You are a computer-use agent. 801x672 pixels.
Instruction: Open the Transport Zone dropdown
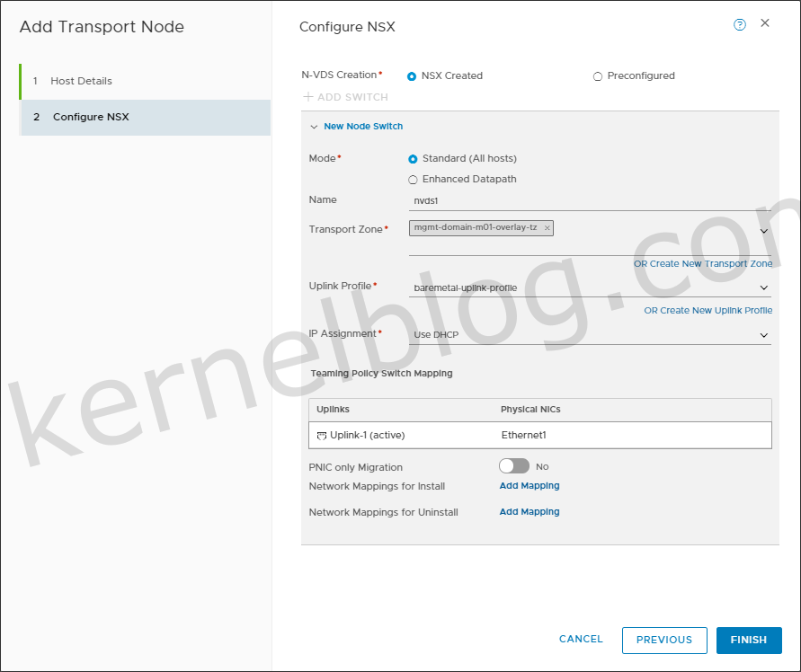pos(764,231)
